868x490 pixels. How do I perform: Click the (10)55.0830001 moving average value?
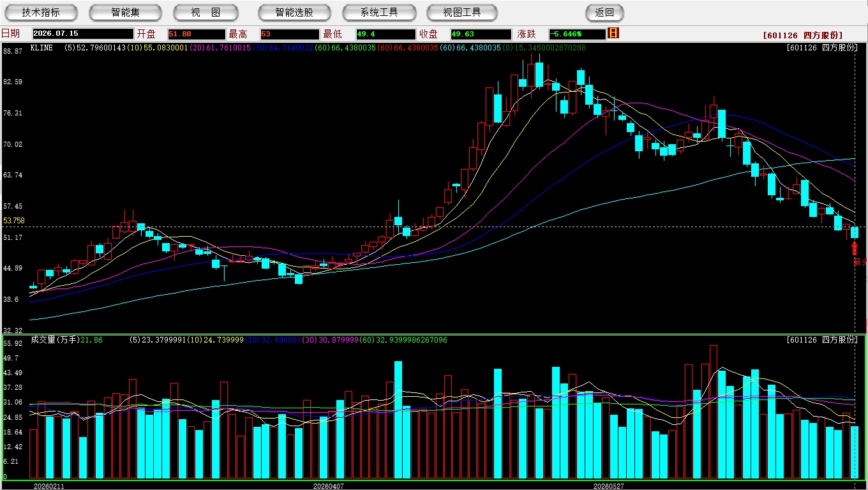[158, 47]
